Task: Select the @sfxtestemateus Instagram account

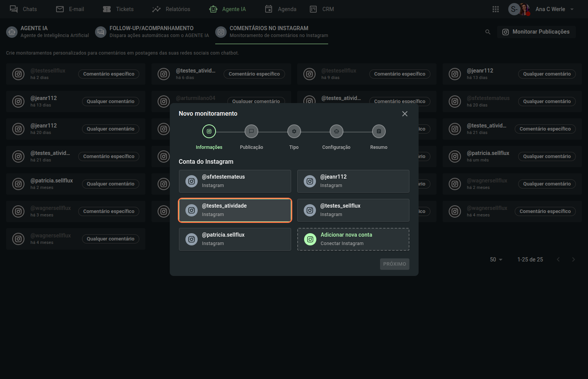Action: coord(235,181)
